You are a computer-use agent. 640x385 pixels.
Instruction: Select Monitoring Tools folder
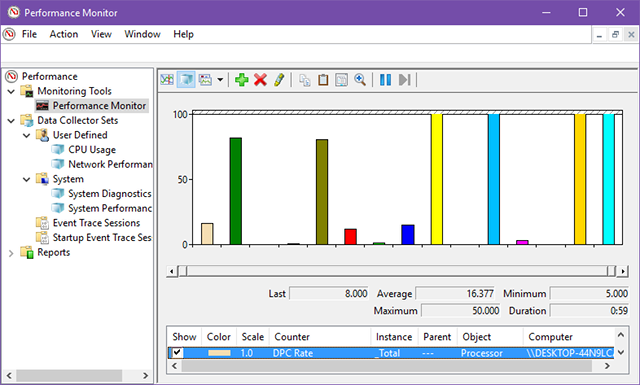74,91
